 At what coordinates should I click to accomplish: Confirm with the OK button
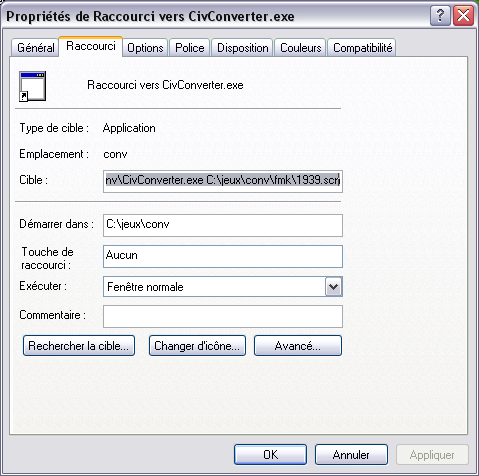click(x=270, y=454)
